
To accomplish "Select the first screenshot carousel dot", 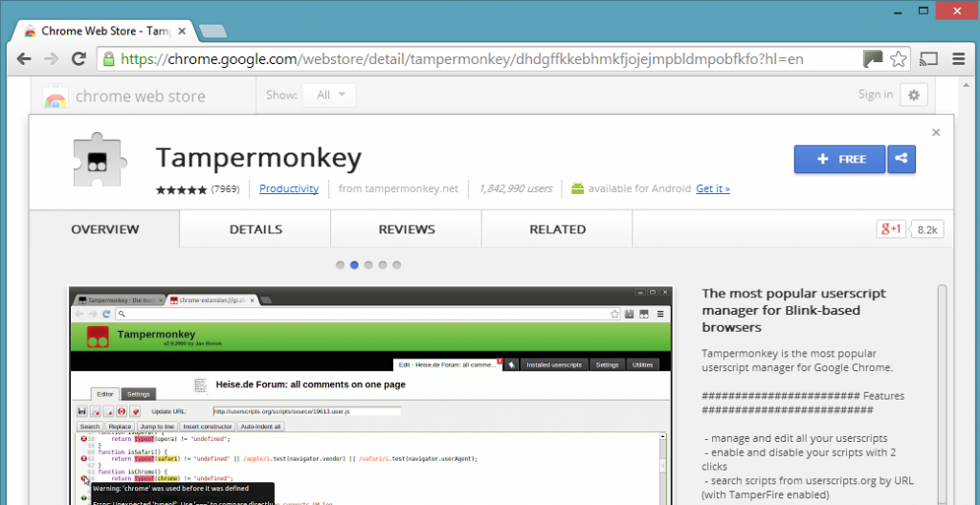I will (x=340, y=265).
